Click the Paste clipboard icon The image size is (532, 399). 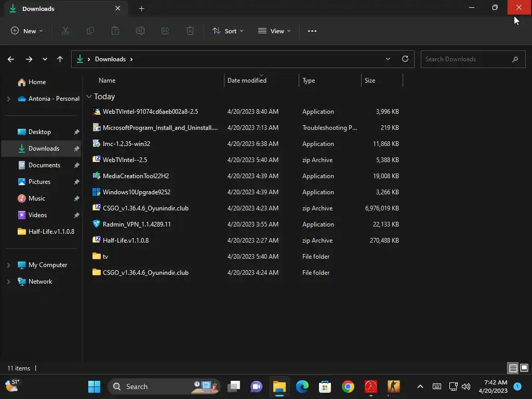click(115, 31)
